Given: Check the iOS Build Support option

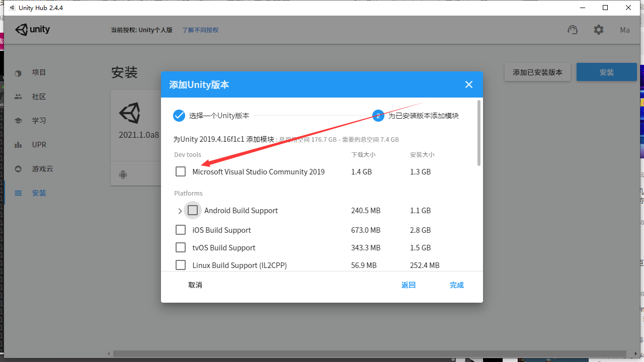Looking at the screenshot, I should pyautogui.click(x=180, y=230).
